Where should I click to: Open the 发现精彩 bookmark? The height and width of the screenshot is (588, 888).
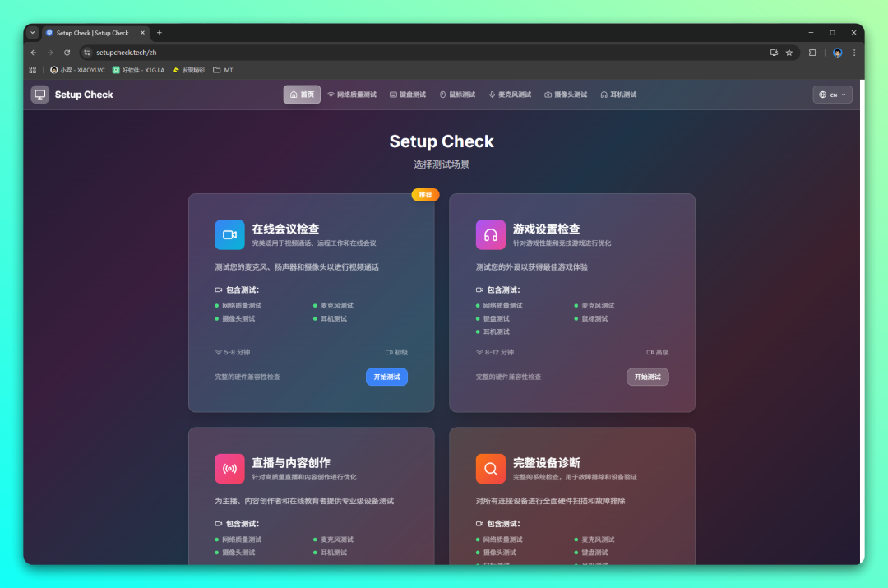coord(188,70)
